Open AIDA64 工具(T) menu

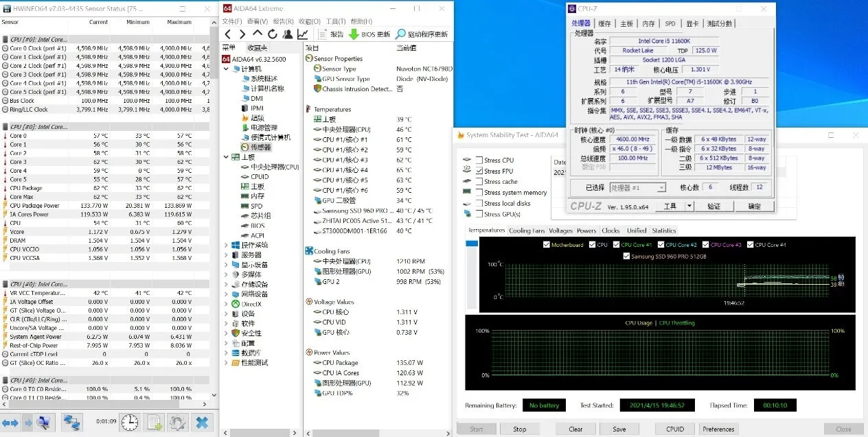click(x=336, y=21)
